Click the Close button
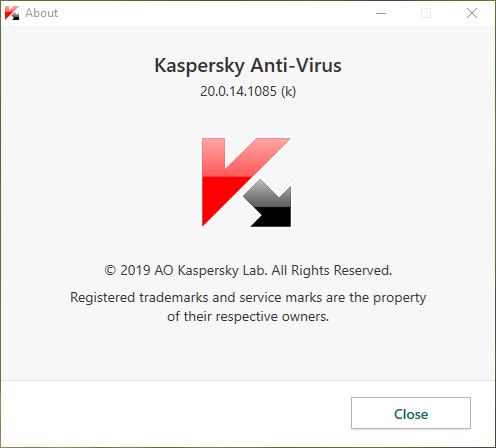496x448 pixels. [411, 413]
